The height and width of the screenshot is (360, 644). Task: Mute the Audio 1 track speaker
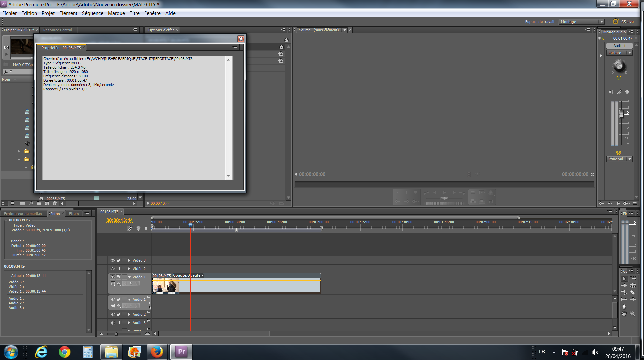[113, 299]
